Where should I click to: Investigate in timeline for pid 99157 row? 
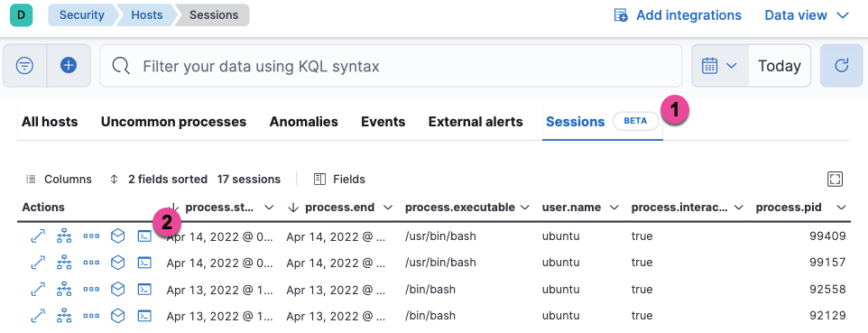(118, 262)
